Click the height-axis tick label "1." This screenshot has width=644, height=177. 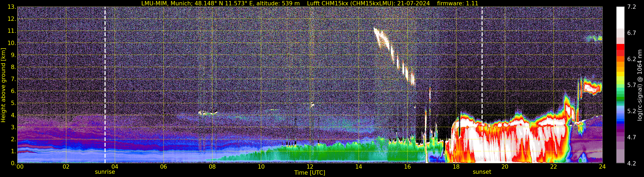(13, 151)
